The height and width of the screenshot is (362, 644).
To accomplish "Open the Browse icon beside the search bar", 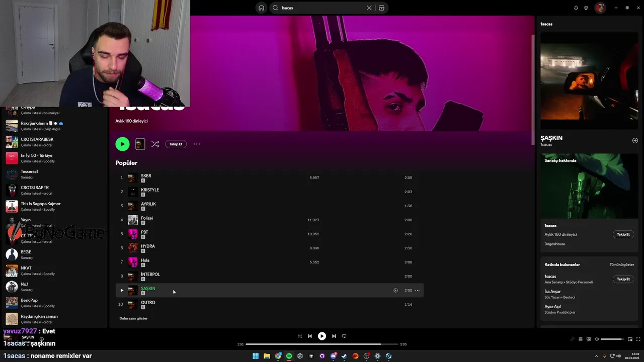I will tap(381, 8).
